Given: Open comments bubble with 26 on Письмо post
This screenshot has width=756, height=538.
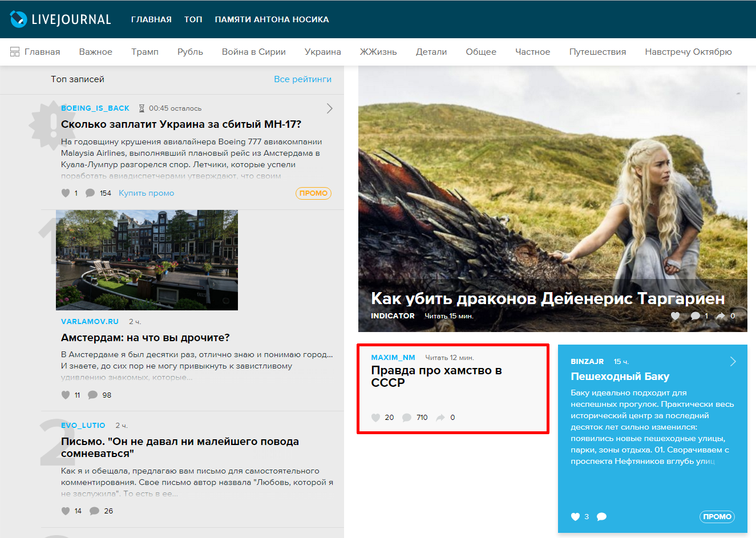Looking at the screenshot, I should tap(95, 511).
